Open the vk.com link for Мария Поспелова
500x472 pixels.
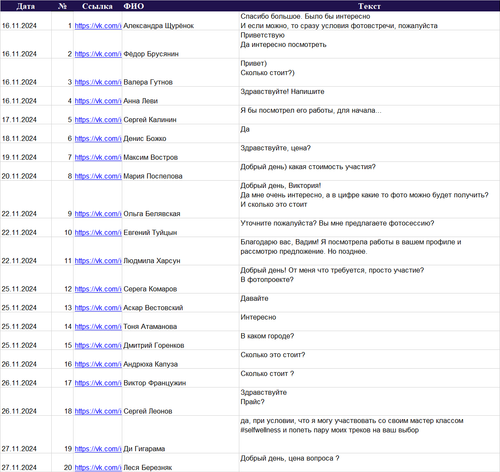(x=98, y=176)
